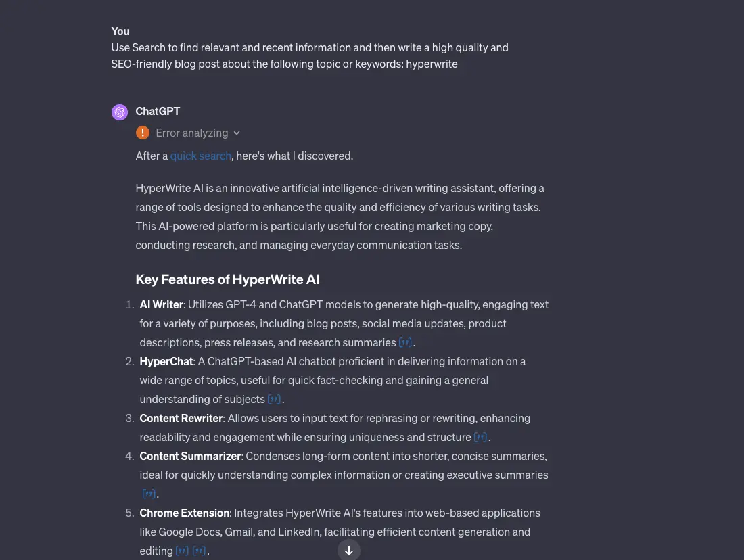
Task: Click the second citation badge after "editing"
Action: pos(199,551)
